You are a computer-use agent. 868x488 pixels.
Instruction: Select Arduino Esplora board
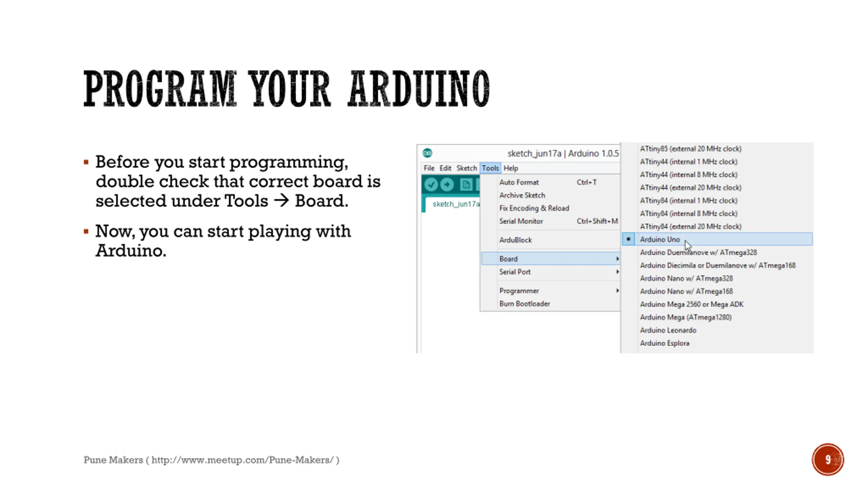pos(717,343)
